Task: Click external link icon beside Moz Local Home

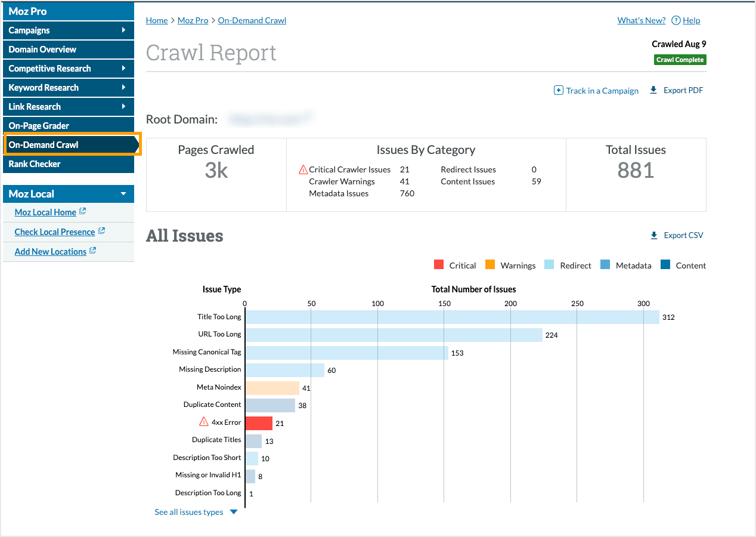Action: [82, 211]
